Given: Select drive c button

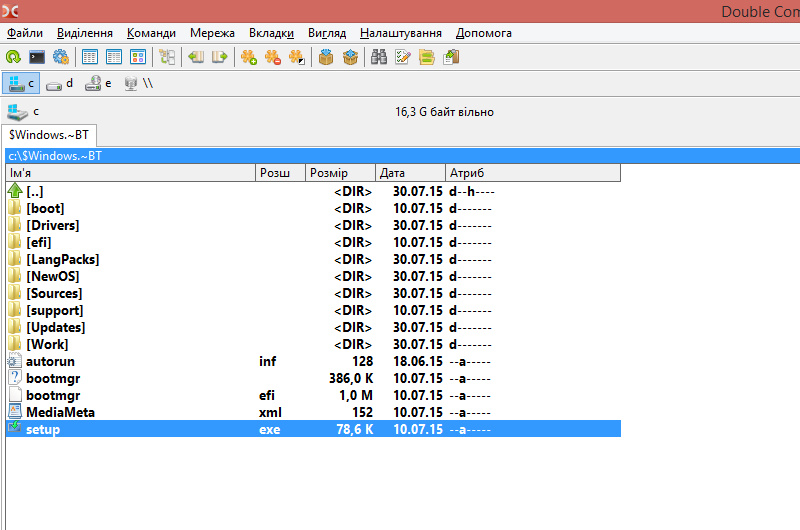Looking at the screenshot, I should coord(21,83).
